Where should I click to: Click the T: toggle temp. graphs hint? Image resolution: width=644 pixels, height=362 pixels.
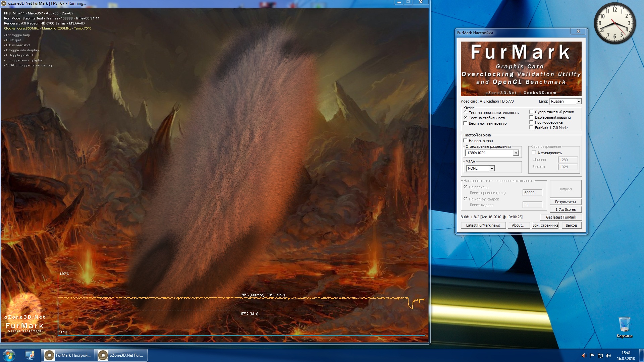click(23, 60)
